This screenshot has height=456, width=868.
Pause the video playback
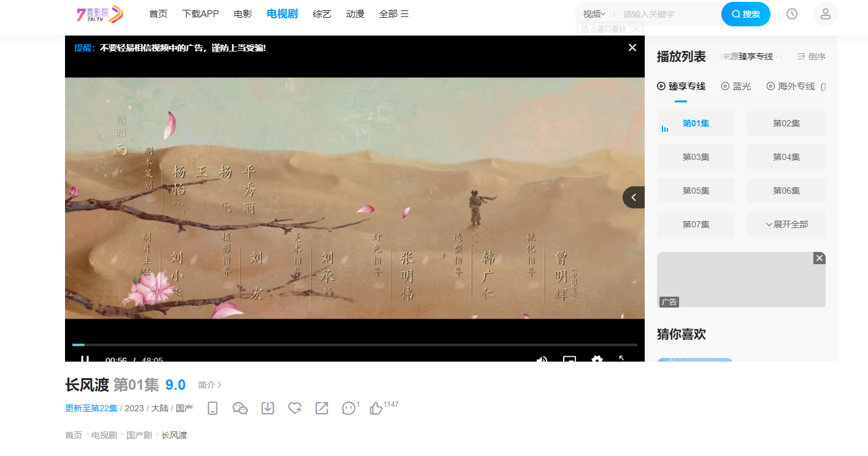(x=85, y=359)
